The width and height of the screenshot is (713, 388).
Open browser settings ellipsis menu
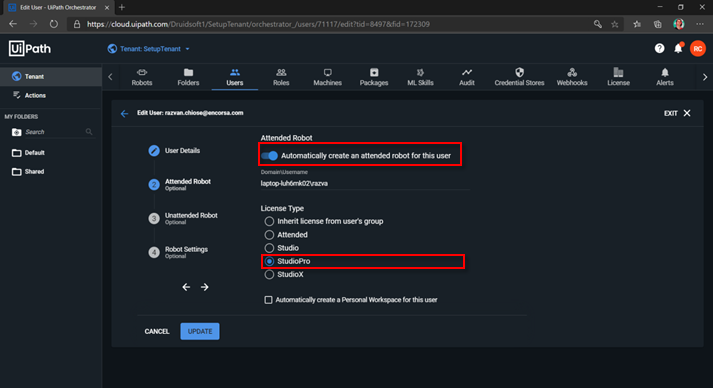coord(700,24)
